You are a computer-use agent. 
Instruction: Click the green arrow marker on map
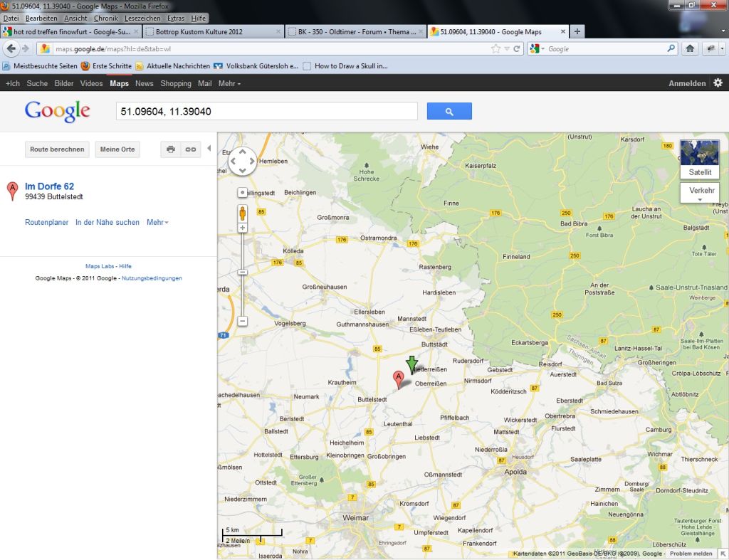coord(411,363)
